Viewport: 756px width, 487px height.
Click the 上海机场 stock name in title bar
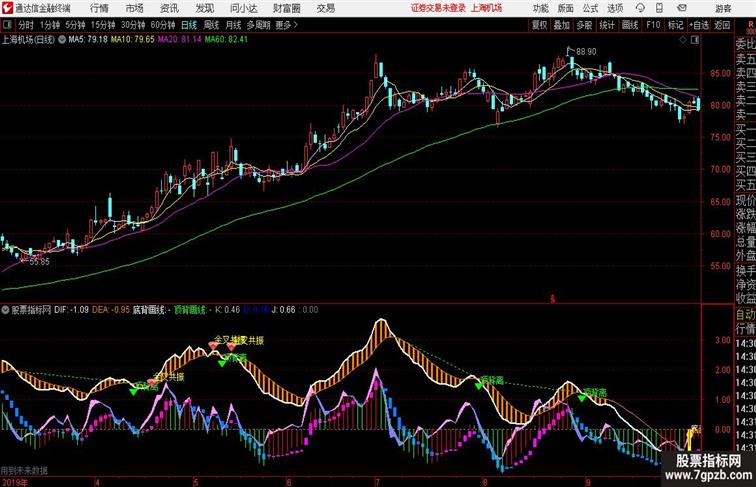click(486, 8)
